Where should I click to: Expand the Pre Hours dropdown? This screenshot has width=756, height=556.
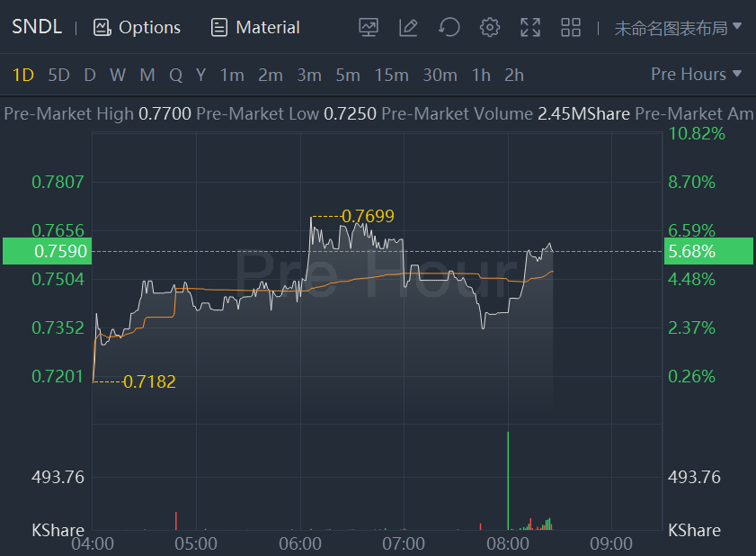(x=696, y=74)
